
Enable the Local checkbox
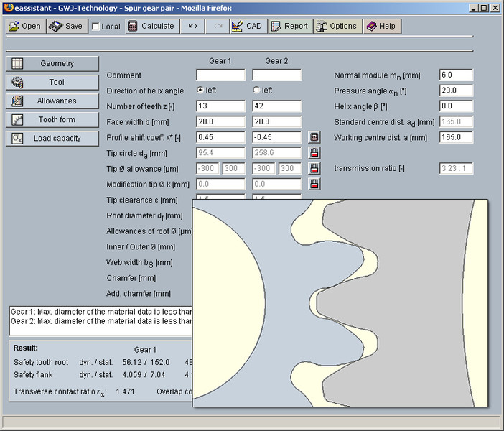(x=96, y=27)
